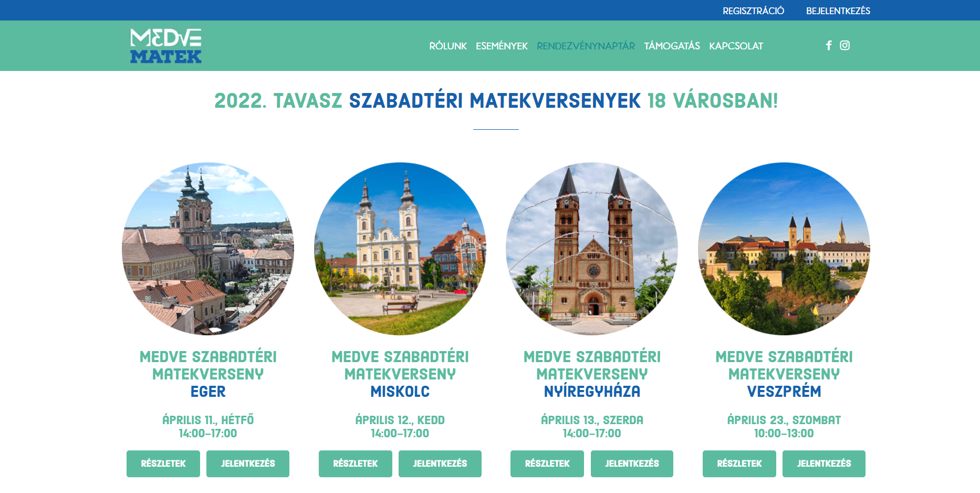980x493 pixels.
Task: Click the Regisztráció link
Action: click(x=753, y=11)
